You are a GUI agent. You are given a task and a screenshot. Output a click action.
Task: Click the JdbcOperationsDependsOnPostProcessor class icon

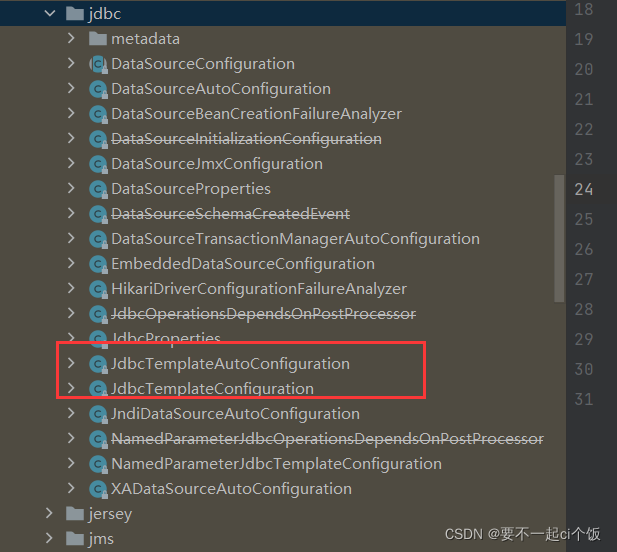[98, 314]
